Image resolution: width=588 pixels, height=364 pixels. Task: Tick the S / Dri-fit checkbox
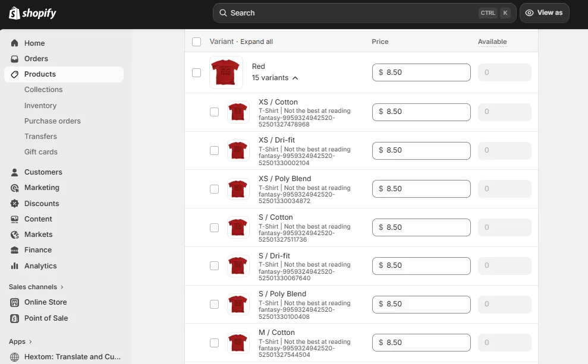pos(214,266)
